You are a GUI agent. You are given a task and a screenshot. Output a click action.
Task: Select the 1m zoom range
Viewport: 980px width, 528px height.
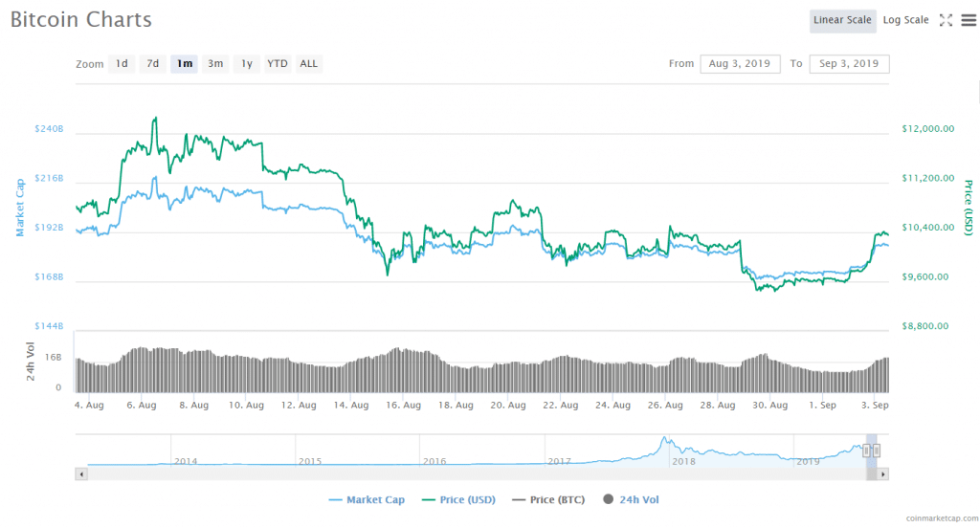(x=184, y=64)
